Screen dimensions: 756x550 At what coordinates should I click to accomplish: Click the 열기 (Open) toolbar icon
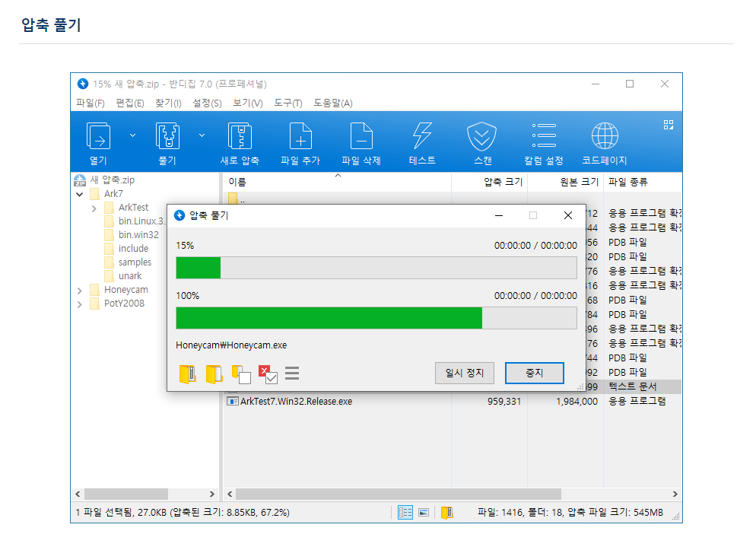coord(98,136)
